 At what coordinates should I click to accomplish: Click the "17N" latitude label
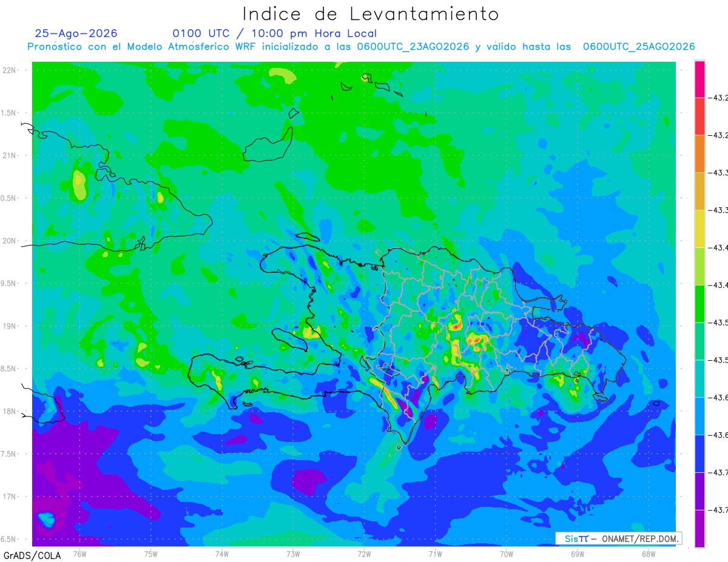pos(10,497)
